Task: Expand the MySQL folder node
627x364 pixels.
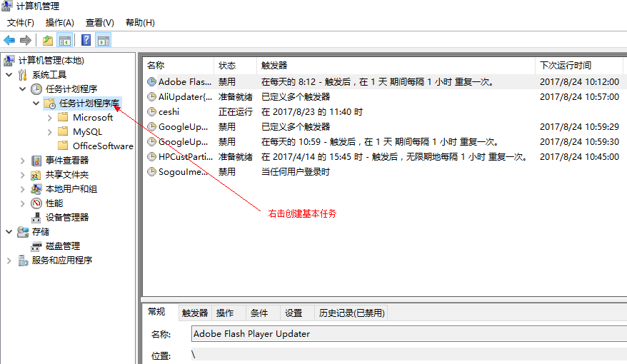Action: [x=49, y=132]
